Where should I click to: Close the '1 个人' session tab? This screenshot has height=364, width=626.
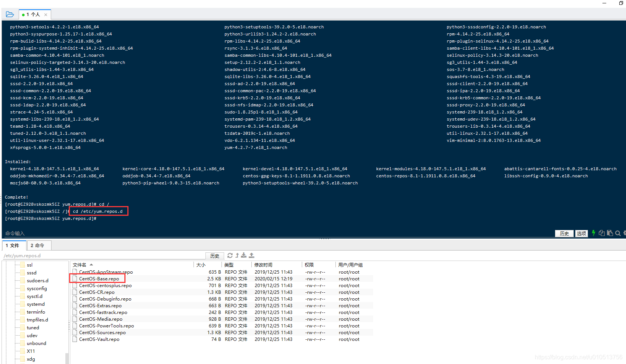[x=46, y=15]
